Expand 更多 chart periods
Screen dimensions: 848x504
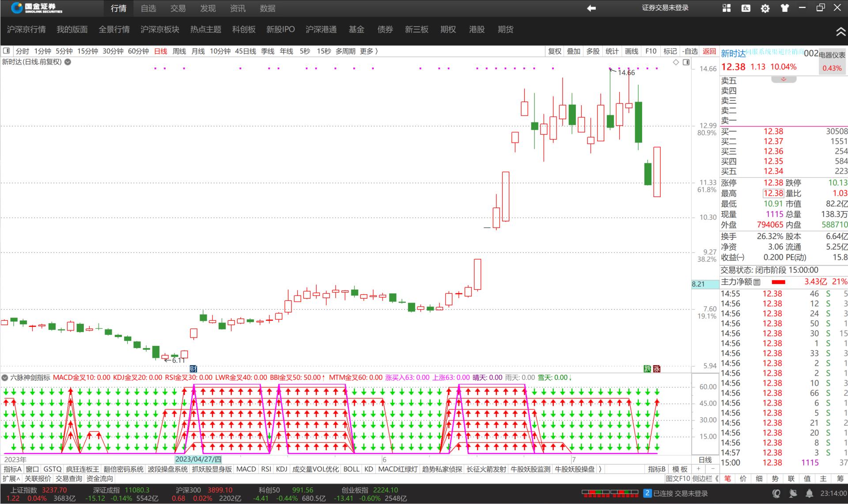[369, 51]
